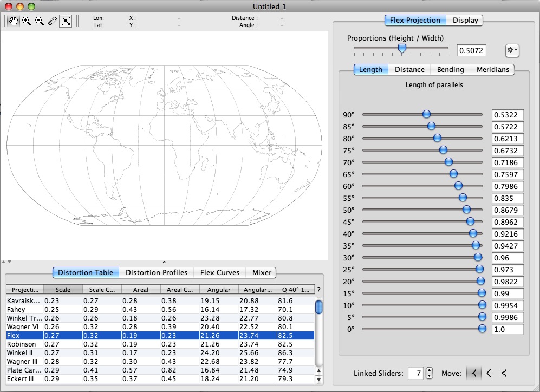Switch to the Display tab

pyautogui.click(x=465, y=21)
